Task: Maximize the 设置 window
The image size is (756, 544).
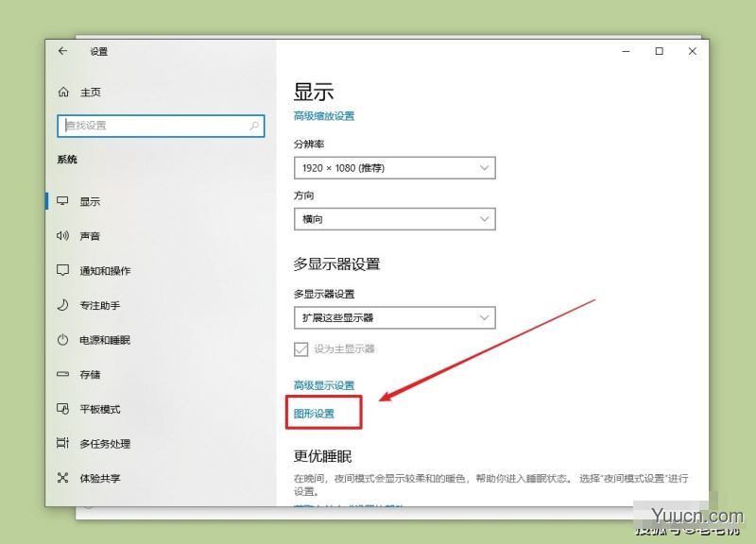Action: pos(659,51)
